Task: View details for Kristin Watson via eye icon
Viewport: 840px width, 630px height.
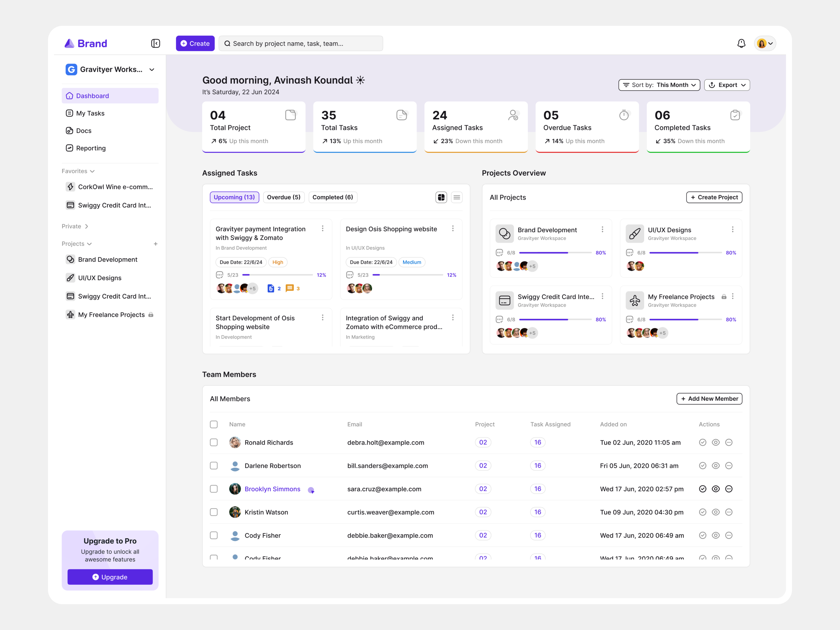Action: point(715,512)
